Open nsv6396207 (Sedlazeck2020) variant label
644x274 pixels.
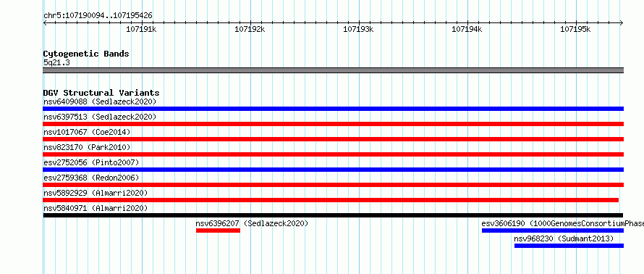pos(252,223)
